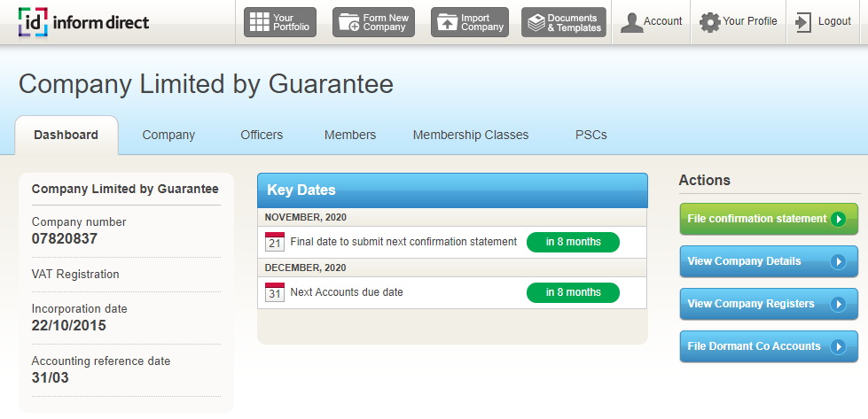This screenshot has height=419, width=868.
Task: Click the Inform Direct logo
Action: pos(84,22)
